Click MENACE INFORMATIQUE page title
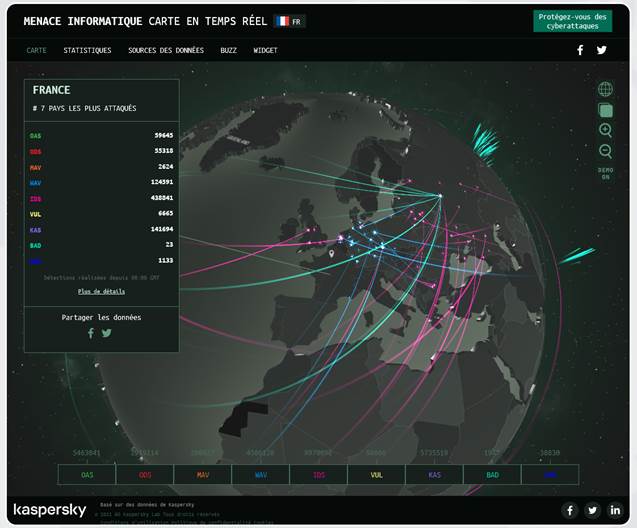 pos(83,21)
